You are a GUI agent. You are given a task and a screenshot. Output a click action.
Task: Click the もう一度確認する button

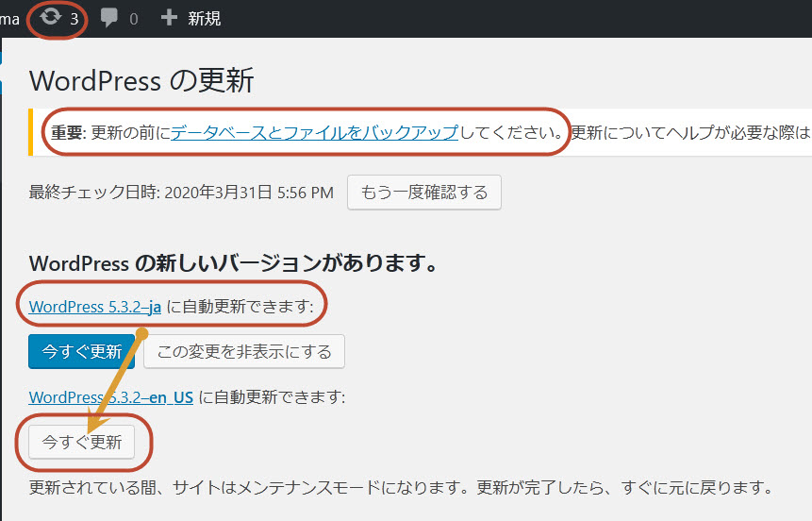(424, 193)
